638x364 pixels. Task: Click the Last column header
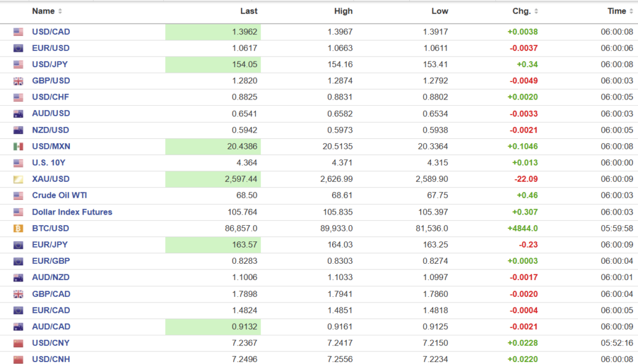[249, 11]
